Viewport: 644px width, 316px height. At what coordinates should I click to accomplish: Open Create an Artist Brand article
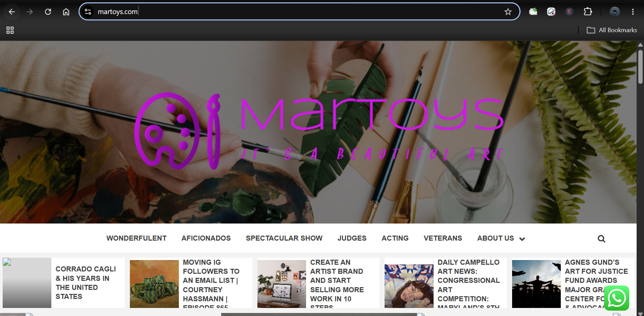coord(337,283)
